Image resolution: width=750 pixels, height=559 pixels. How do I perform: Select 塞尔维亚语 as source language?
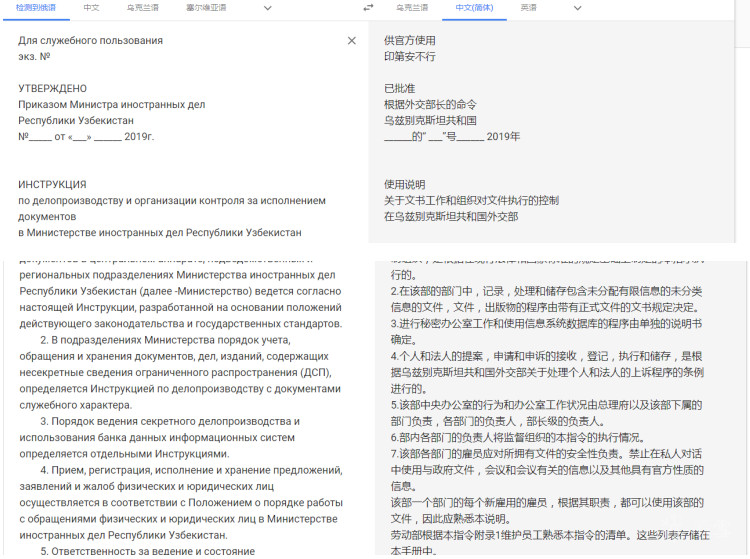206,8
